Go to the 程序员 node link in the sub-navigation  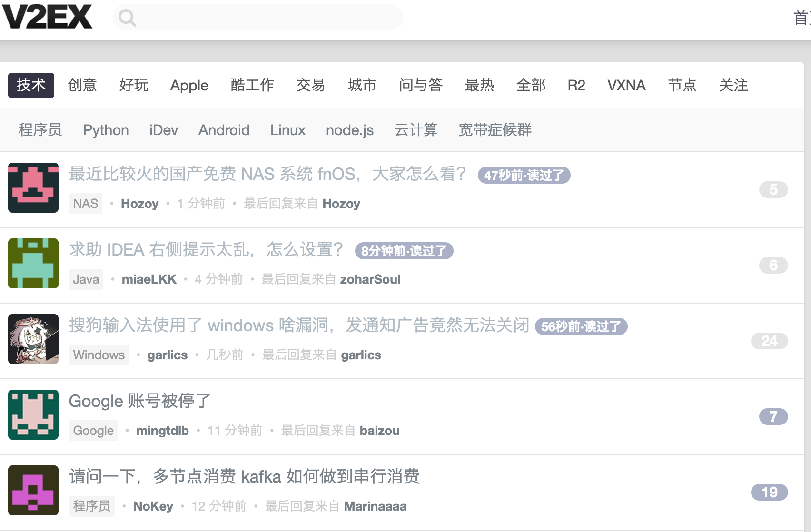click(40, 130)
